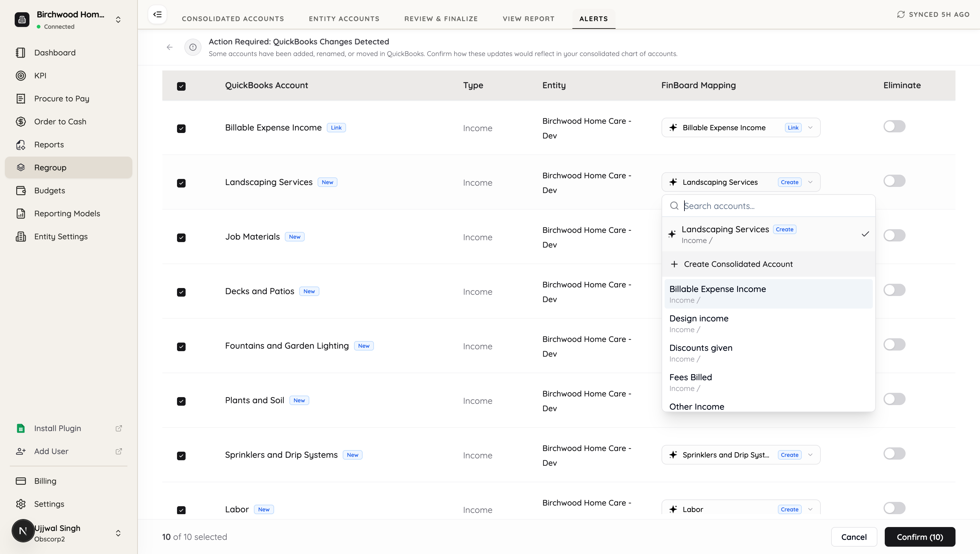
Task: Switch to Review & Finalize tab
Action: pos(441,19)
